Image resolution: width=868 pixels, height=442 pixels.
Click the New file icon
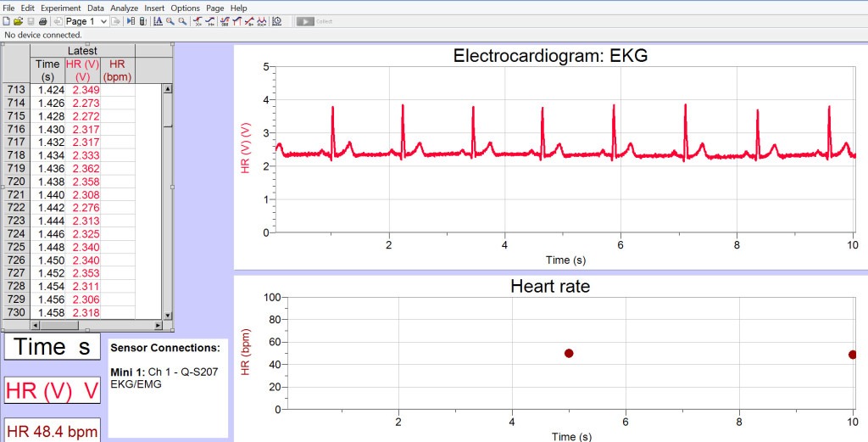pos(7,21)
